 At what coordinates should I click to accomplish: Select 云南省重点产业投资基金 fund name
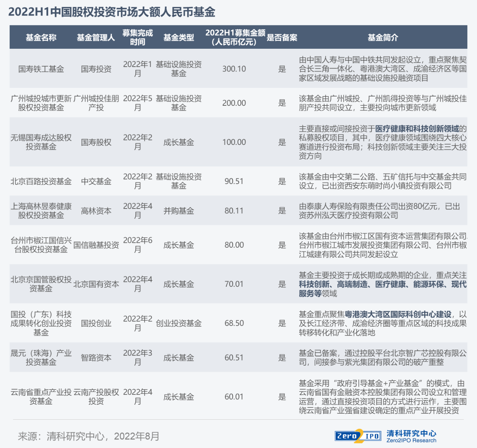pos(41,397)
